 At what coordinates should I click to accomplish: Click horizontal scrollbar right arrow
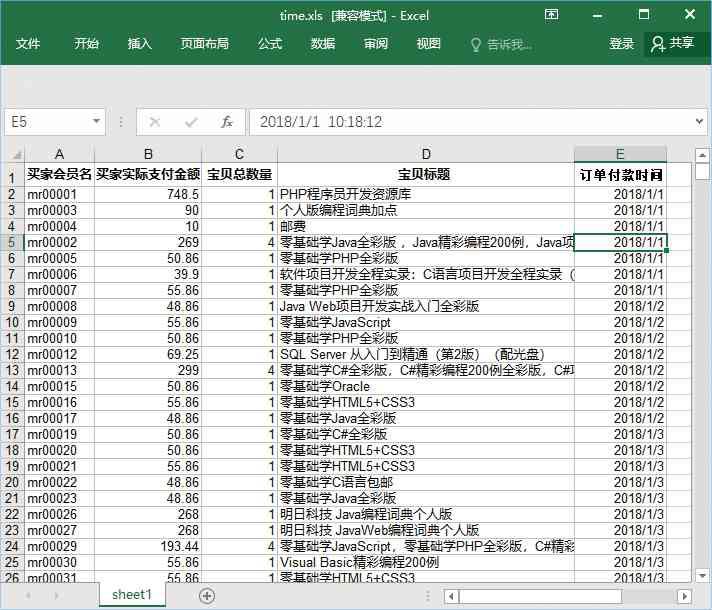coord(684,595)
